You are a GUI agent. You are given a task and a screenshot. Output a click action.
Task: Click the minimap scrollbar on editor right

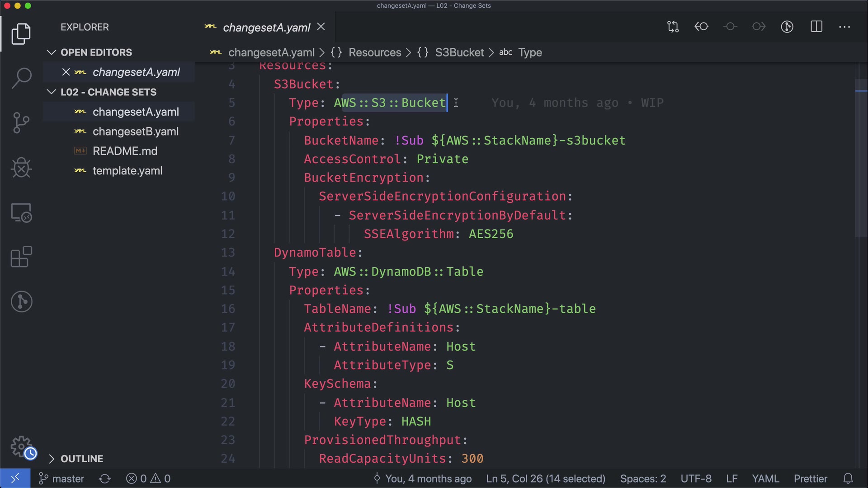pyautogui.click(x=861, y=158)
